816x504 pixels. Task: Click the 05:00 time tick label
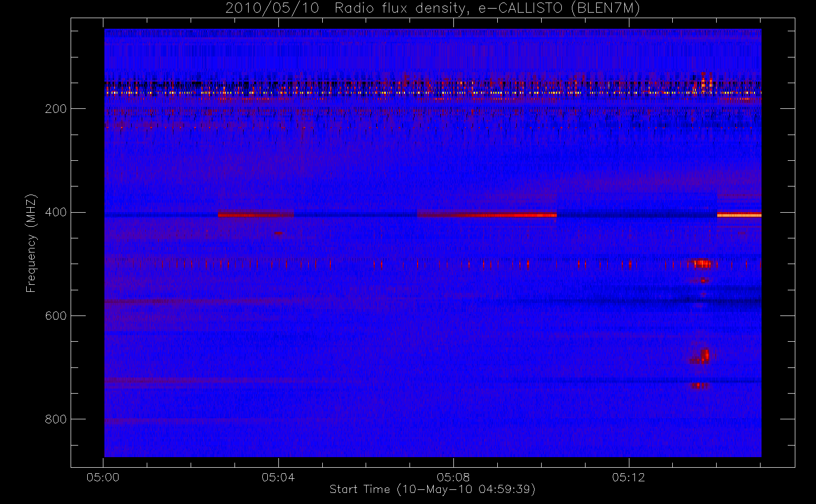(x=103, y=477)
